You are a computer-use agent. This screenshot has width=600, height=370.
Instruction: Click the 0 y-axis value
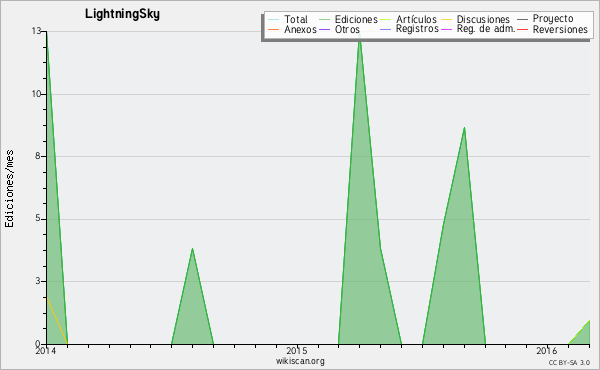point(38,343)
